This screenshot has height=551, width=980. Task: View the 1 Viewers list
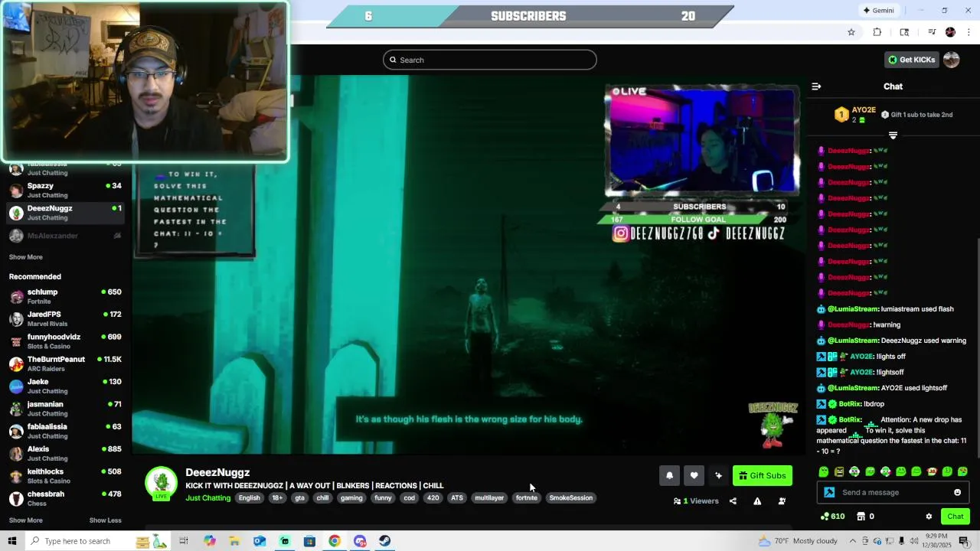point(696,501)
